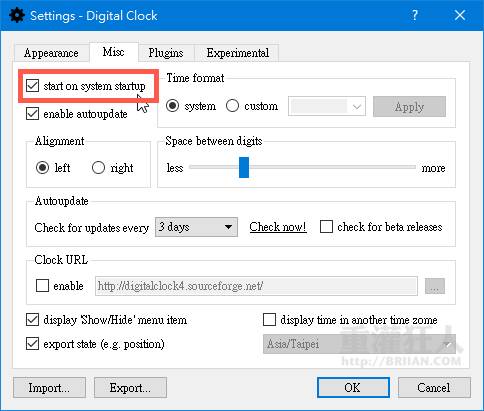Uncheck start on system startup
Image resolution: width=484 pixels, height=411 pixels.
(x=32, y=86)
